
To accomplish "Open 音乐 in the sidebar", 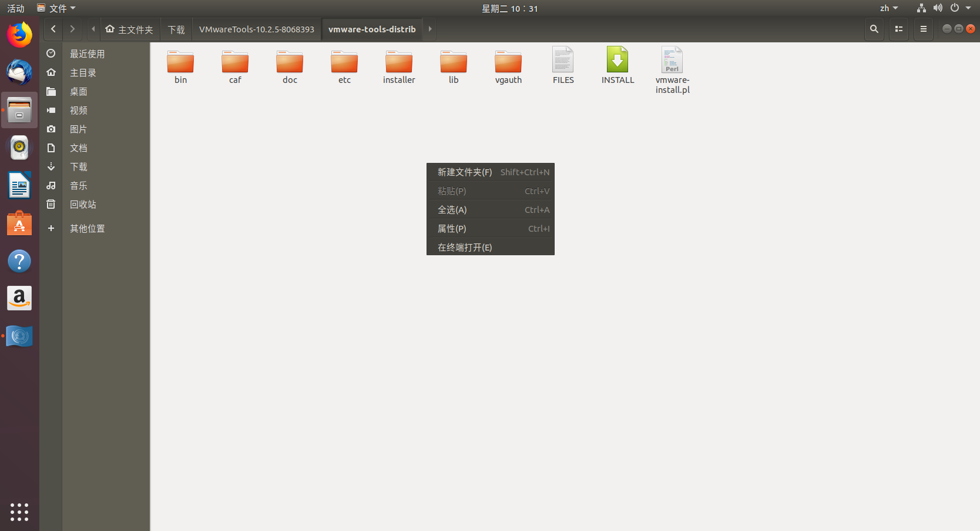I will point(95,185).
